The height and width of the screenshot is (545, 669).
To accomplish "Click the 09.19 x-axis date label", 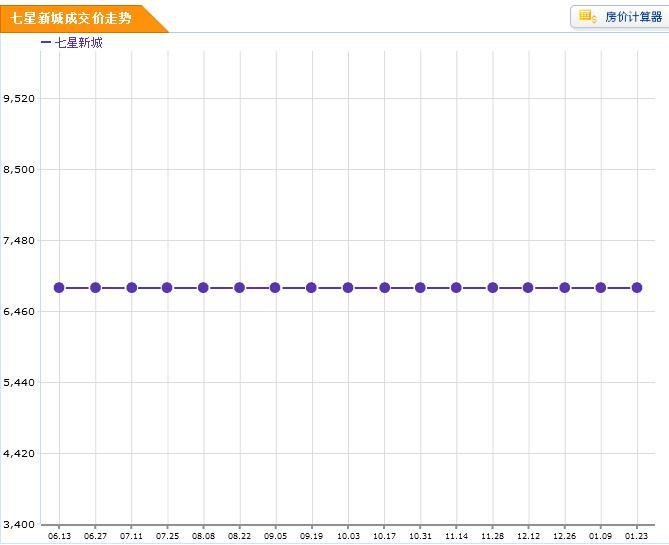I will (x=311, y=536).
